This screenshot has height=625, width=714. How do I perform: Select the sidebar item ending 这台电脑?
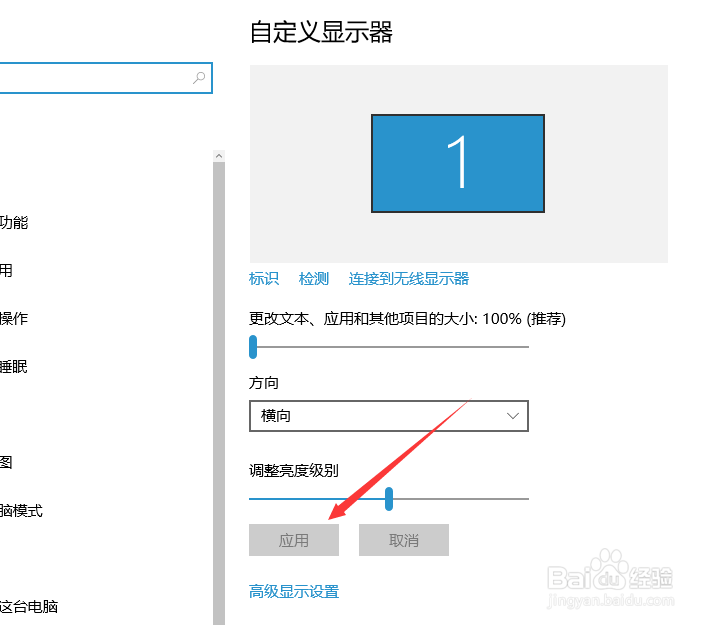click(29, 606)
